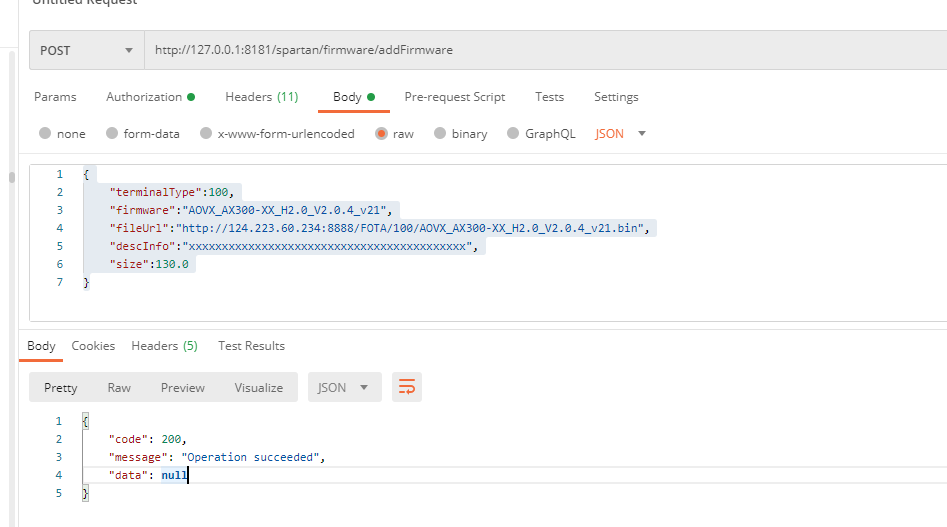The image size is (947, 527).
Task: Open the POST method dropdown
Action: pos(86,50)
